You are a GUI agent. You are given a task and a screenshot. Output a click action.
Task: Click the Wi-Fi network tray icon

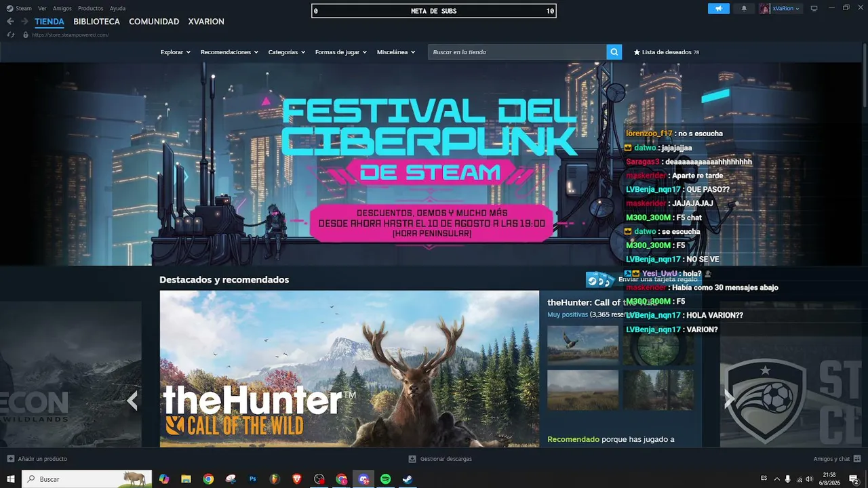tap(799, 479)
